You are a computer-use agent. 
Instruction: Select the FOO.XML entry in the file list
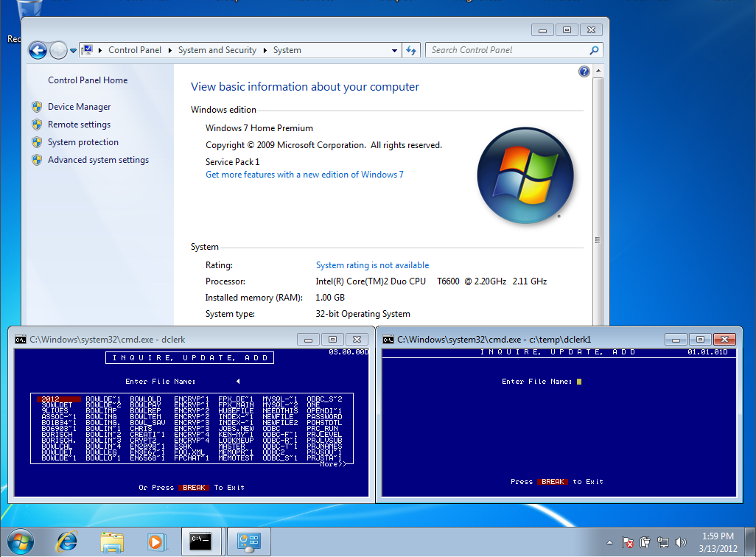(189, 452)
